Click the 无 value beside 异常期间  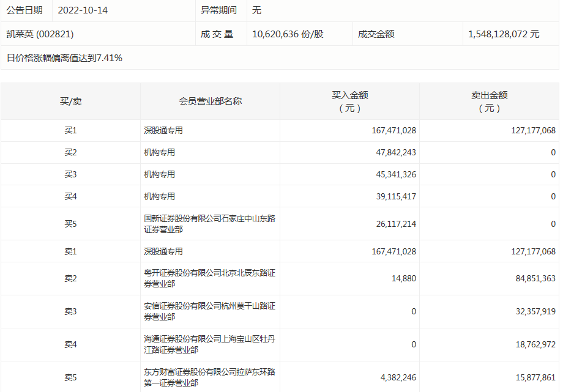pyautogui.click(x=256, y=10)
